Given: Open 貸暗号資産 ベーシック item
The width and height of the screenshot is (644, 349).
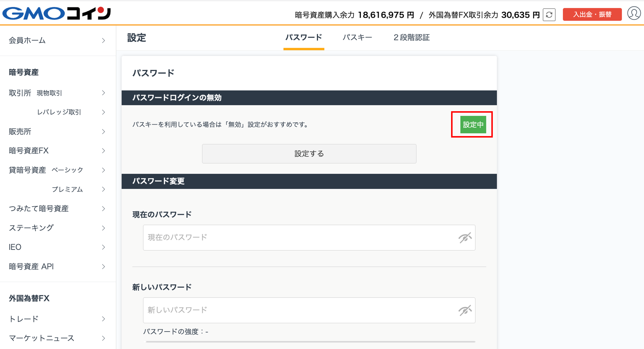Looking at the screenshot, I should pos(58,170).
